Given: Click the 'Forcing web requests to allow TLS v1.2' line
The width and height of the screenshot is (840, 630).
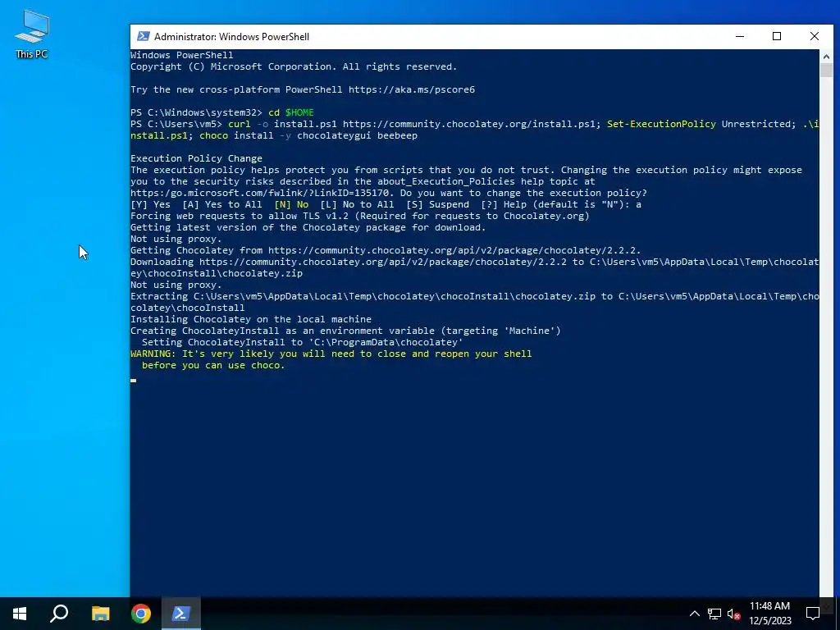Looking at the screenshot, I should point(359,216).
